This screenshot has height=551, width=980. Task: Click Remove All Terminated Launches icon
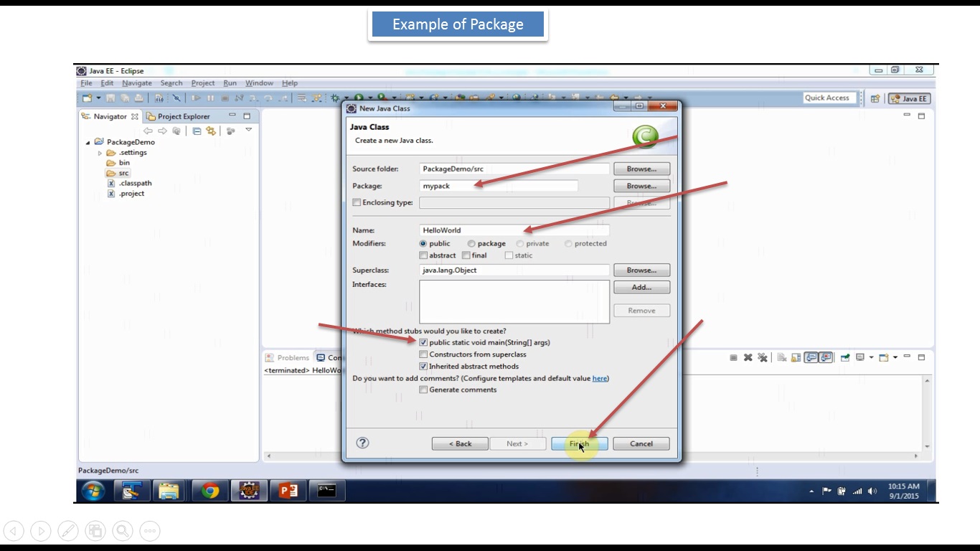[762, 357]
